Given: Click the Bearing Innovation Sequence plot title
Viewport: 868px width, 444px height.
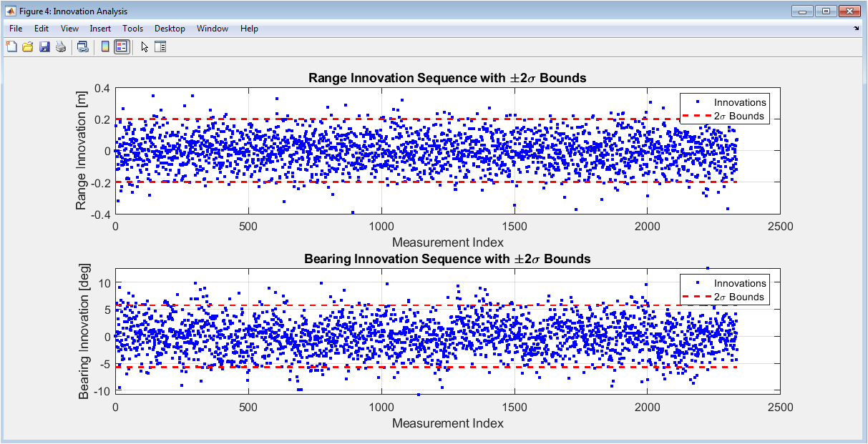Looking at the screenshot, I should point(447,259).
